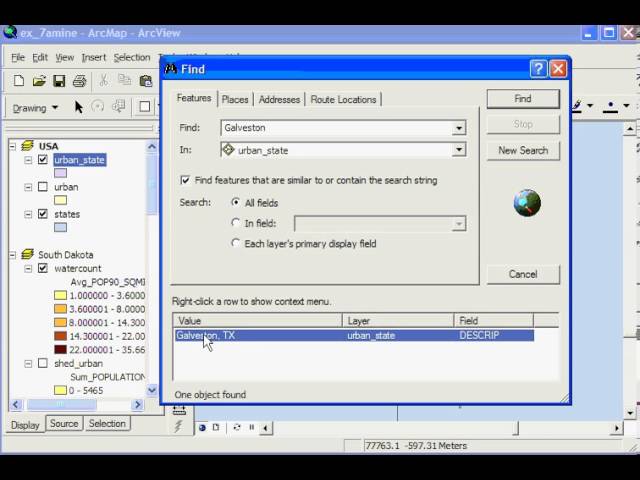Switch to Source tab in table of contents

click(64, 424)
